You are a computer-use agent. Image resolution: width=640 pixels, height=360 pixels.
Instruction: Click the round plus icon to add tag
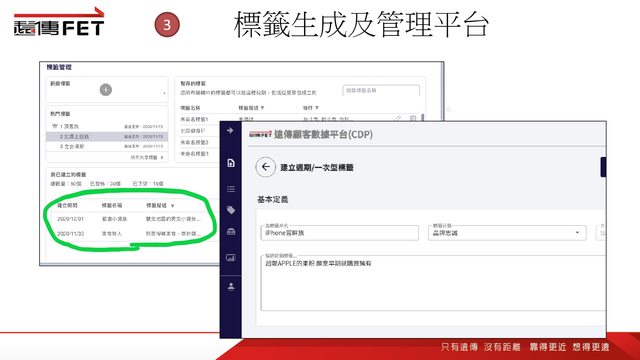pyautogui.click(x=106, y=89)
